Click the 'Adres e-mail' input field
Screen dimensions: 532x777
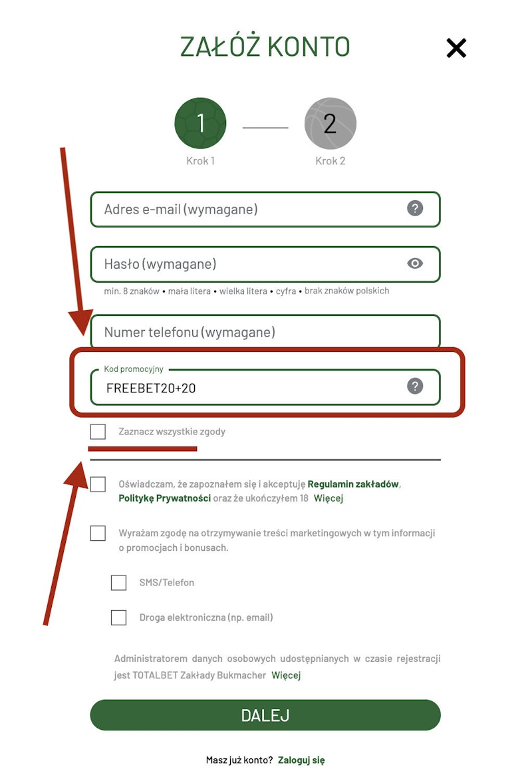(x=253, y=210)
